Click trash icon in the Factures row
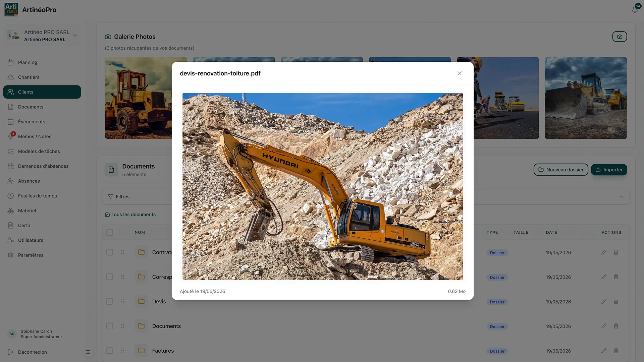This screenshot has height=362, width=644. [616, 351]
